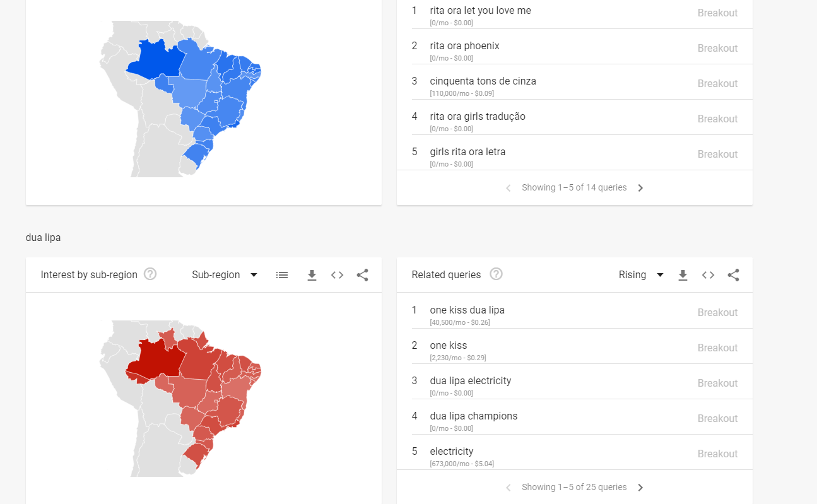817x504 pixels.
Task: Switch sub-region map to list view
Action: [282, 275]
